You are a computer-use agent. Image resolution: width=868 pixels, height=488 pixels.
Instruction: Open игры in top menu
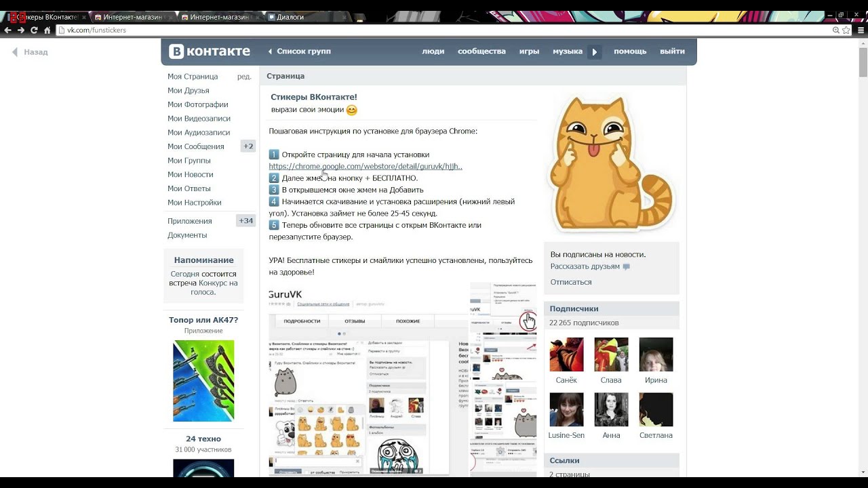pos(529,52)
